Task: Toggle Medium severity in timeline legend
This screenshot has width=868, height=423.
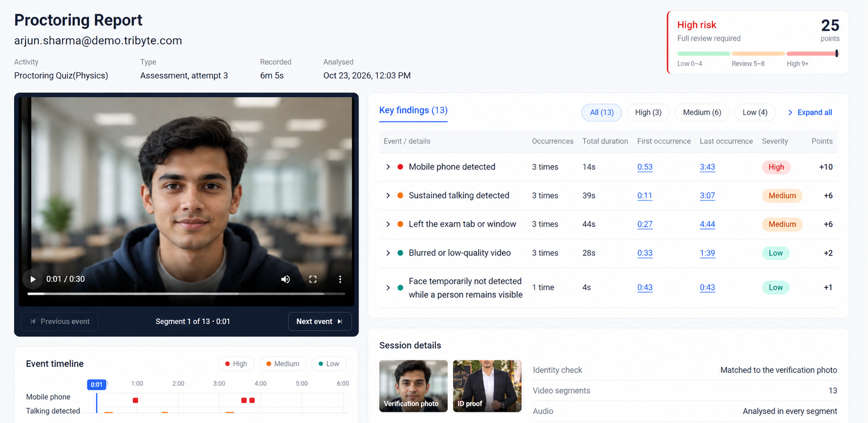Action: (x=283, y=364)
